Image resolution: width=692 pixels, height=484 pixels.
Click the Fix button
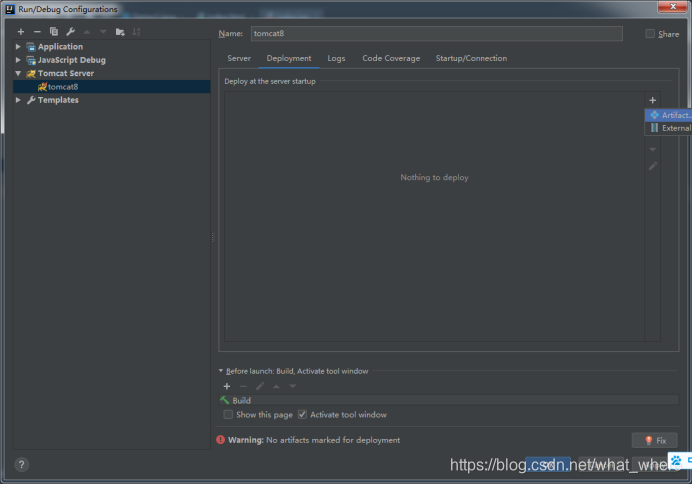654,440
